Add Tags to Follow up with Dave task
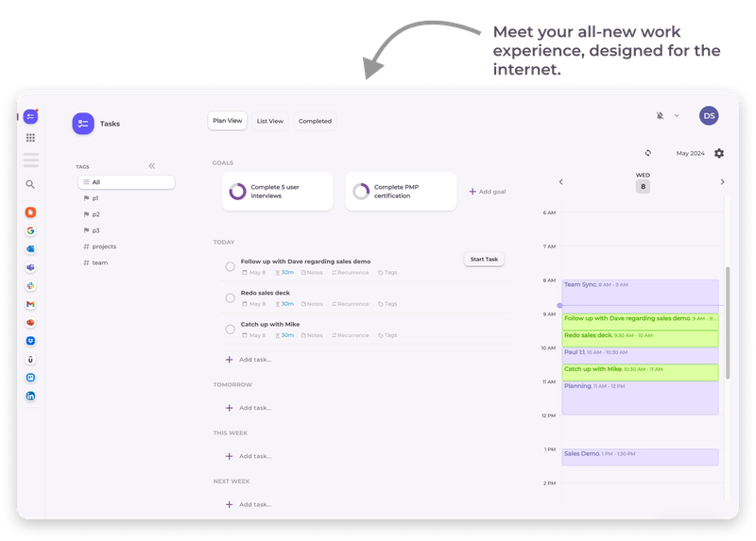 [387, 273]
